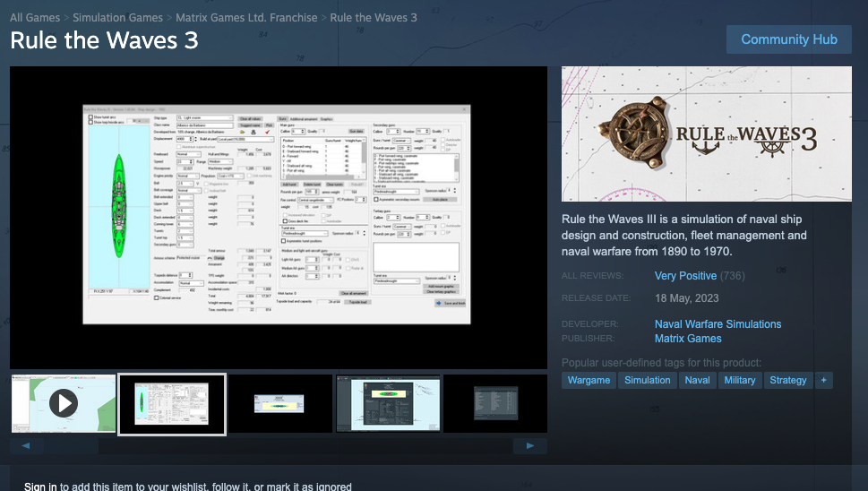The width and height of the screenshot is (868, 491).
Task: Click the Sign in link
Action: [40, 486]
